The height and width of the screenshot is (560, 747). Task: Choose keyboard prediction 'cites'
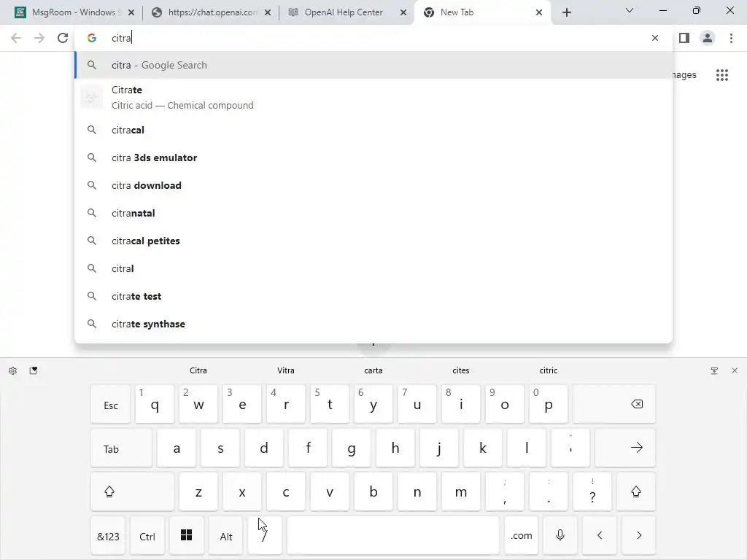tap(461, 370)
